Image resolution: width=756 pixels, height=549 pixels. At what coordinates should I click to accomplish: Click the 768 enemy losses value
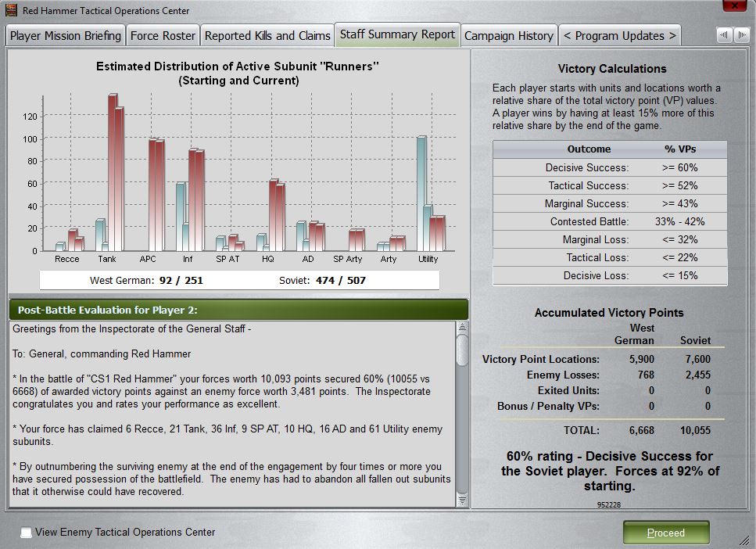[x=646, y=375]
